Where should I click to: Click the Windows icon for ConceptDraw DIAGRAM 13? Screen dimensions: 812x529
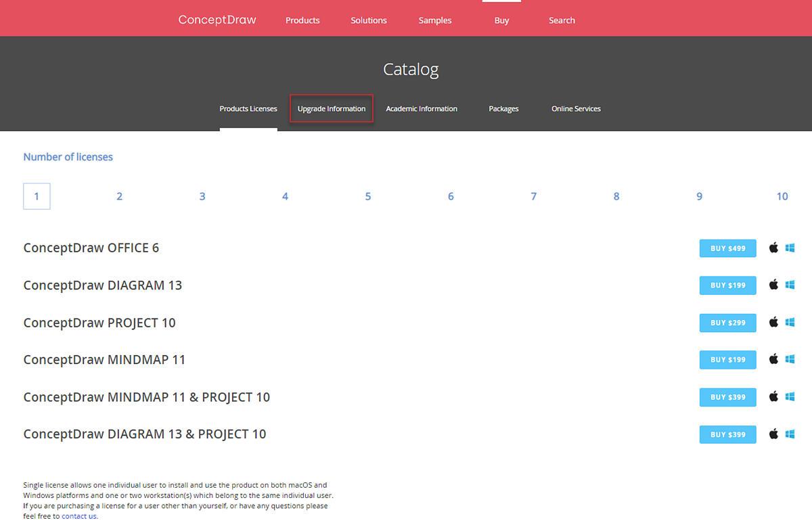(790, 285)
